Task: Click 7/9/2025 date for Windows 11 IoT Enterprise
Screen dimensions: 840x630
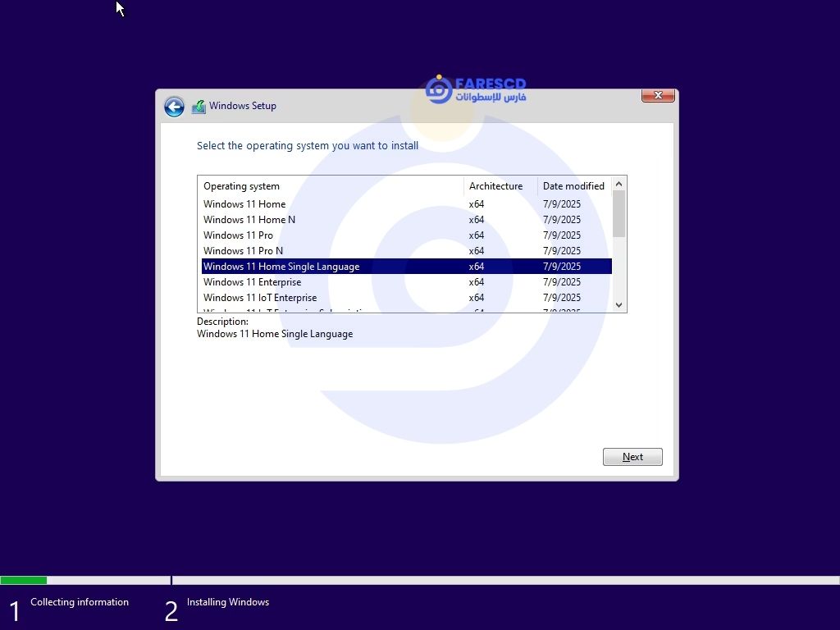Action: click(561, 297)
